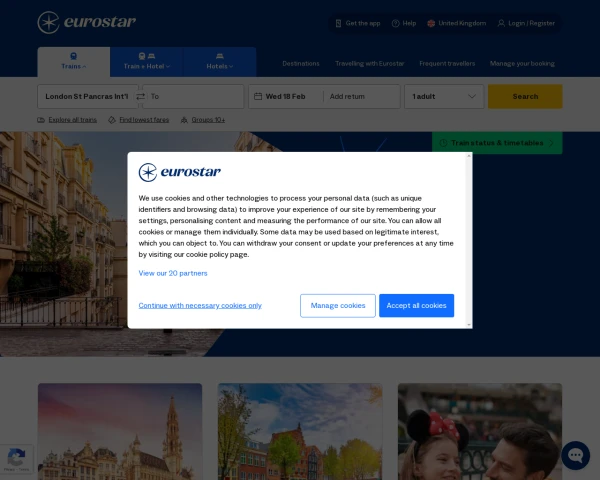This screenshot has height=480, width=600.
Task: Open Find lowest fares link
Action: tap(144, 120)
